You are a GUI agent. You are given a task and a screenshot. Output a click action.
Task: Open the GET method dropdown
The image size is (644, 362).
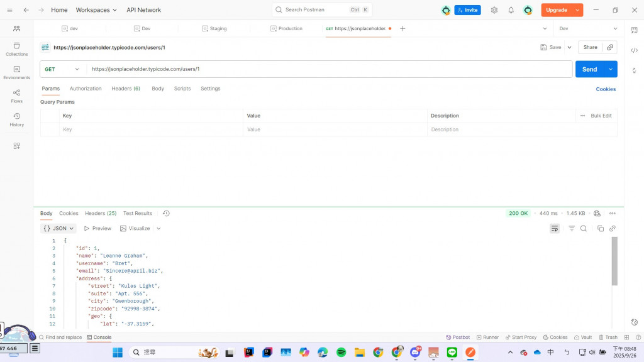(x=62, y=69)
